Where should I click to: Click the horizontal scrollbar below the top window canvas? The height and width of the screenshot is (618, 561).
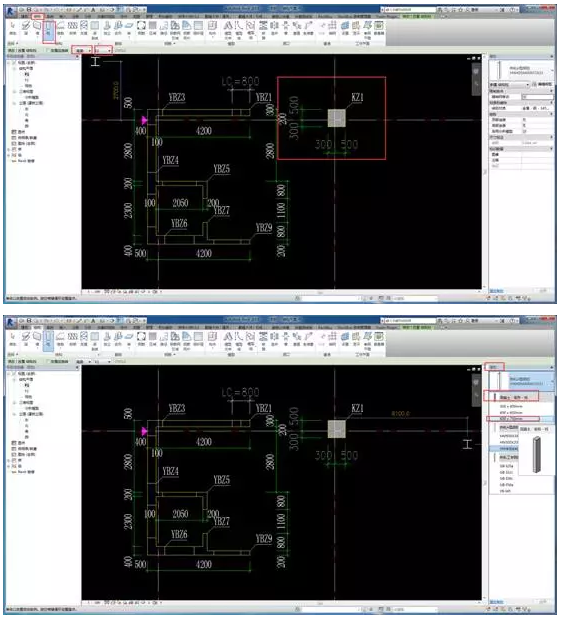click(321, 292)
